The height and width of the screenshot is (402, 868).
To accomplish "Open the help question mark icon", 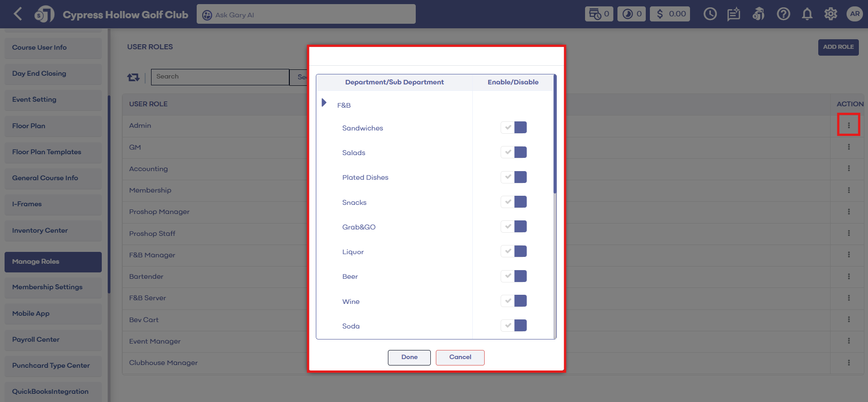I will 783,14.
